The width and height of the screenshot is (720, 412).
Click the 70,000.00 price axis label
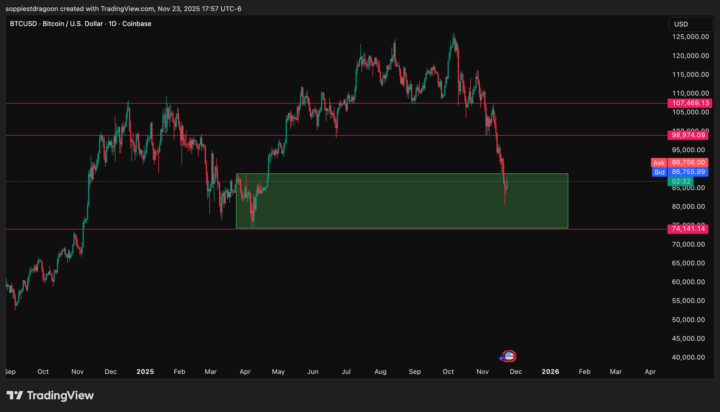pyautogui.click(x=688, y=244)
